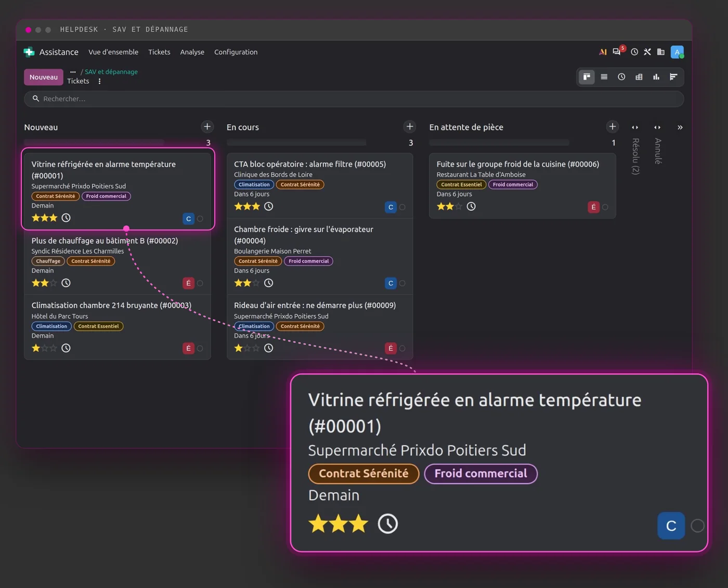Open the user avatar A menu
Screen dimensions: 728x588
677,52
